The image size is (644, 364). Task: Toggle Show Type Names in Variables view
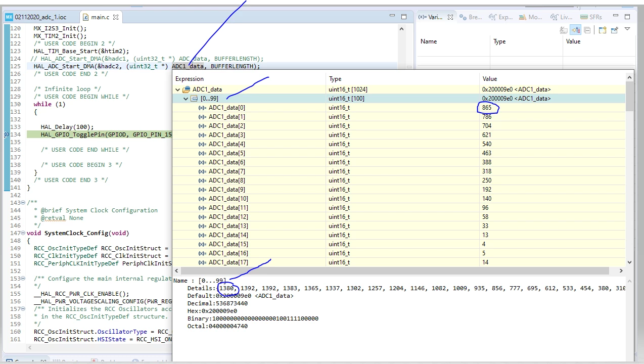tap(564, 30)
